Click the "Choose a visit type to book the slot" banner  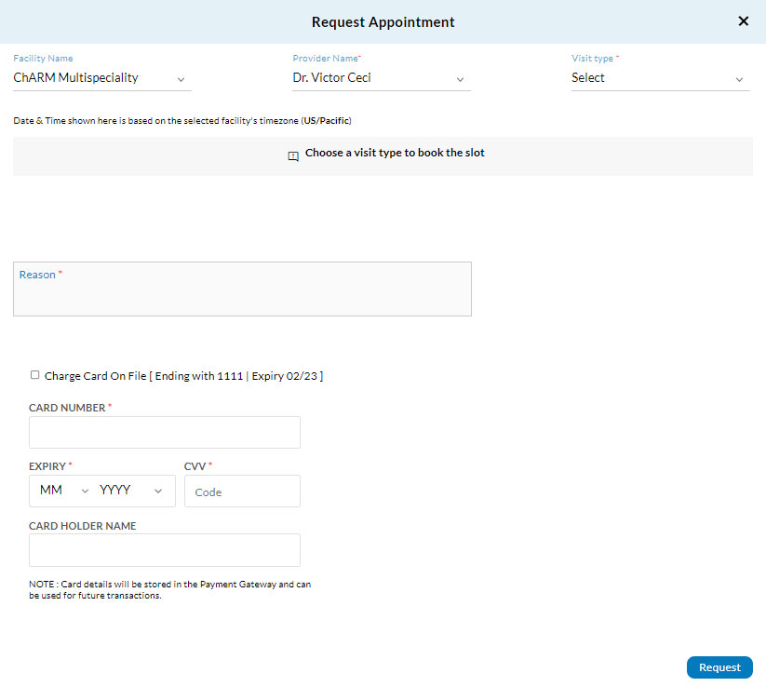pyautogui.click(x=383, y=155)
